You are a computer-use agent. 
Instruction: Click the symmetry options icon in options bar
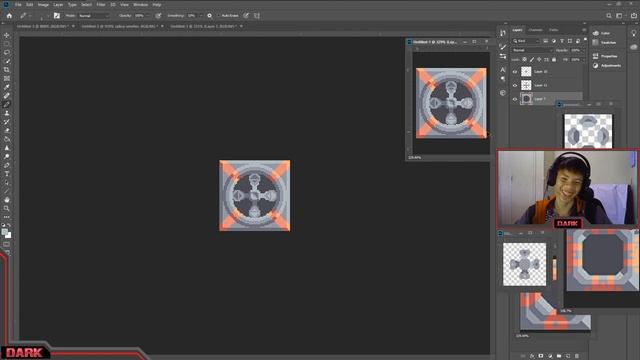(246, 16)
